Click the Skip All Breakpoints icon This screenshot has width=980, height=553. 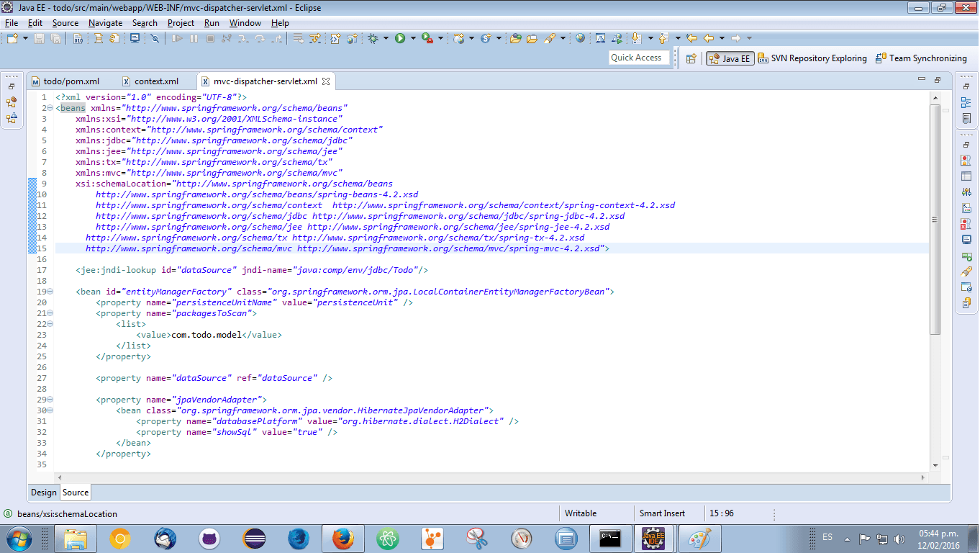155,38
